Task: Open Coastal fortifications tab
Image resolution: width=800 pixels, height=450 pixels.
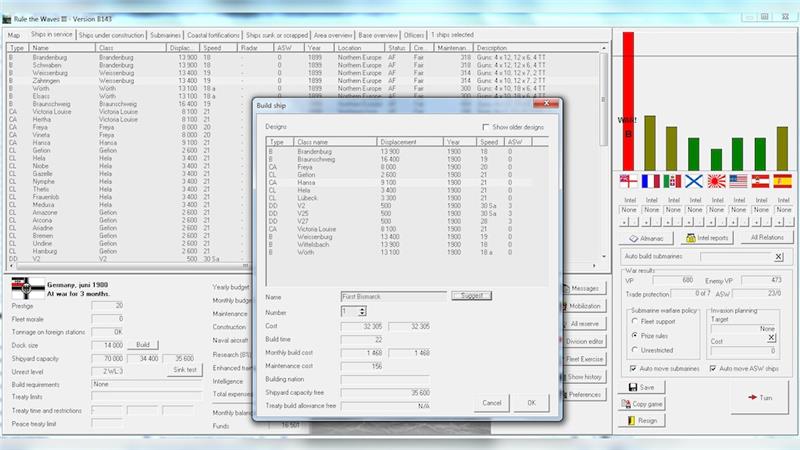Action: [213, 35]
